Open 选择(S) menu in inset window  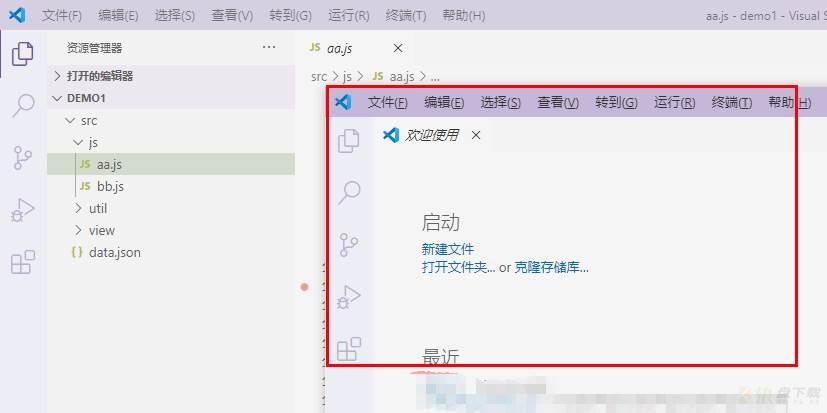501,103
